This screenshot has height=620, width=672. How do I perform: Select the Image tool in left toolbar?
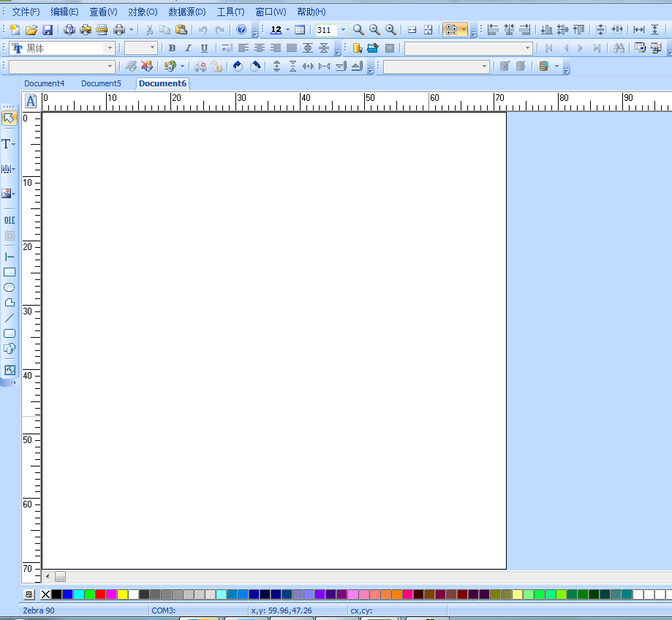point(6,194)
